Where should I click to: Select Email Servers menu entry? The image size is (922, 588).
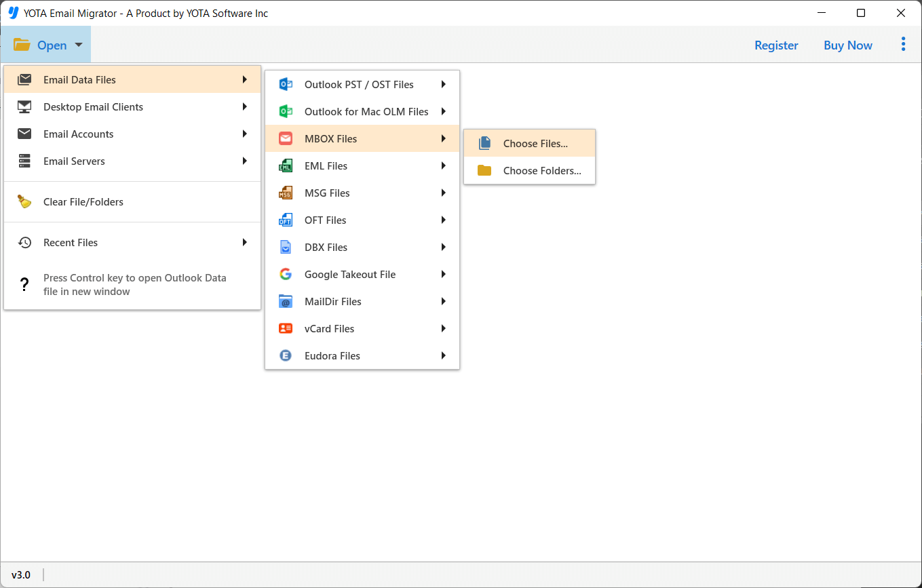(132, 161)
